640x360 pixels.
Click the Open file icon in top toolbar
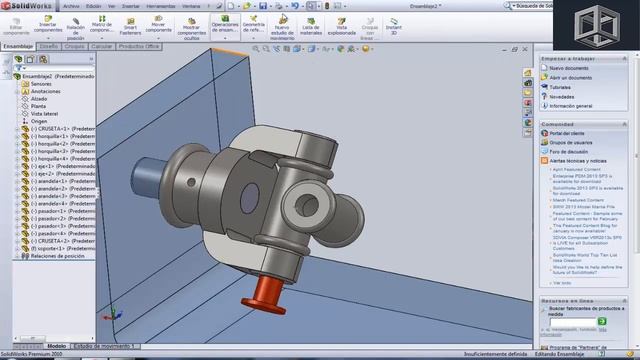coord(246,6)
